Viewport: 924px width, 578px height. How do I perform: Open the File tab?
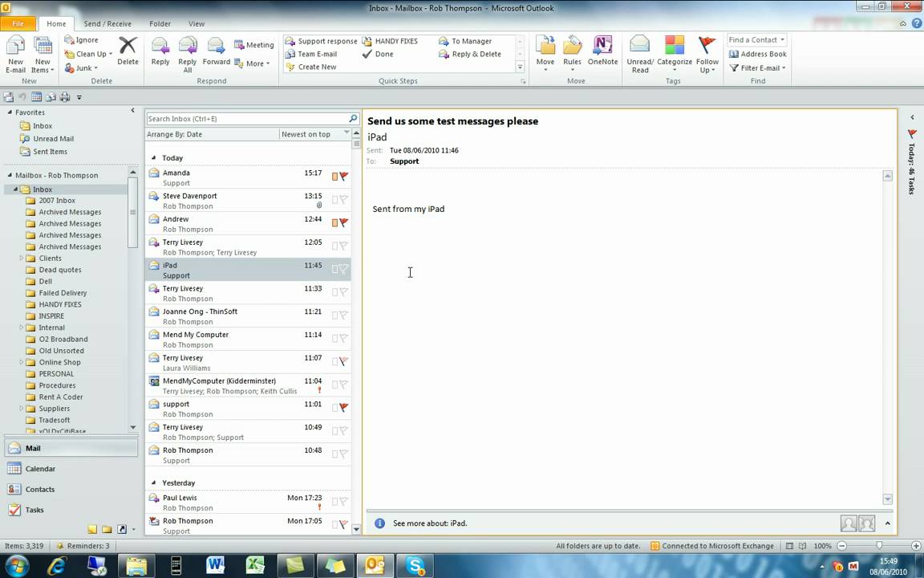[x=18, y=23]
